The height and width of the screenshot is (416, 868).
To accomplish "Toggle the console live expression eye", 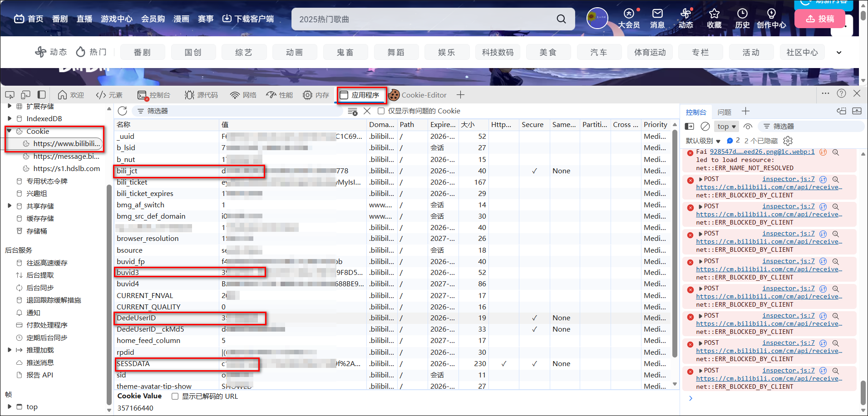I will point(748,127).
